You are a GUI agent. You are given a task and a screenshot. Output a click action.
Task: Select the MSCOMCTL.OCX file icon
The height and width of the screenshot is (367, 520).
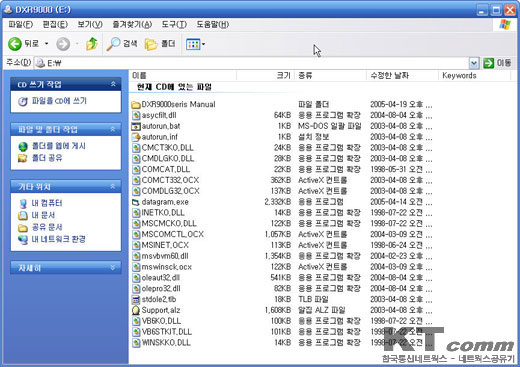click(136, 235)
